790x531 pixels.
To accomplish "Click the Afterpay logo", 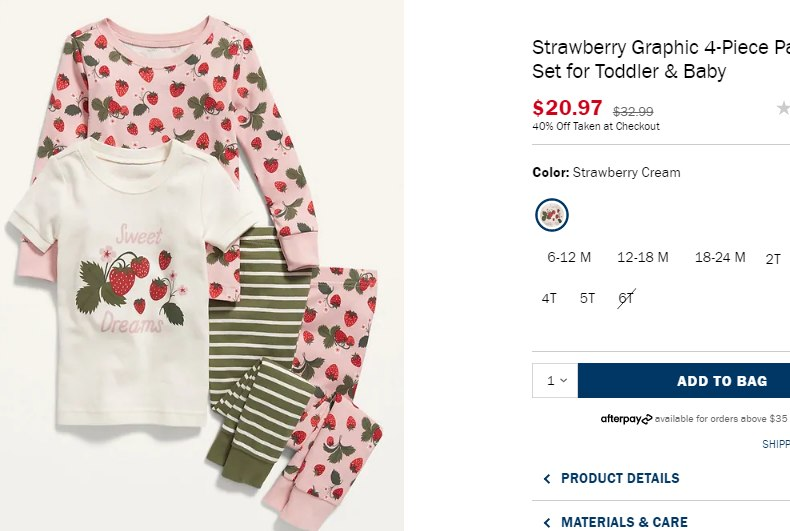I will coord(626,419).
